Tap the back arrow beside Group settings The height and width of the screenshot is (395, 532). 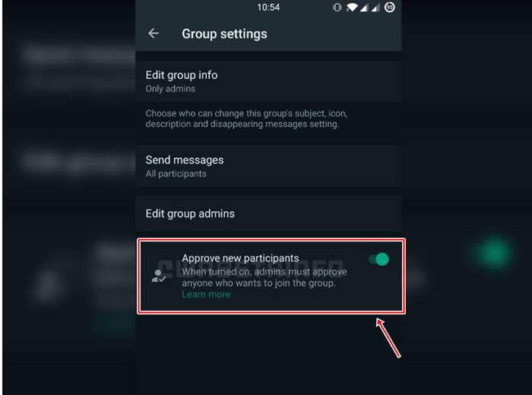pyautogui.click(x=154, y=33)
